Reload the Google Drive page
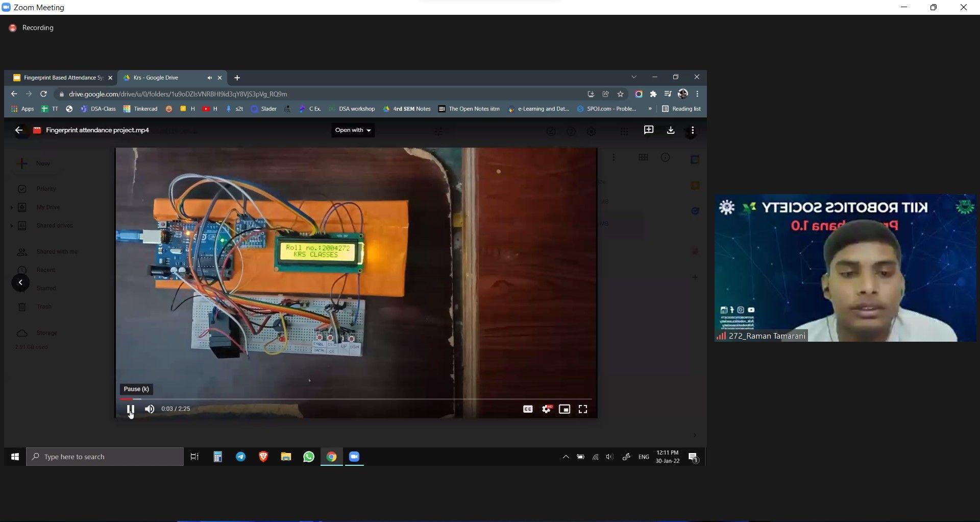The image size is (980, 522). click(44, 94)
